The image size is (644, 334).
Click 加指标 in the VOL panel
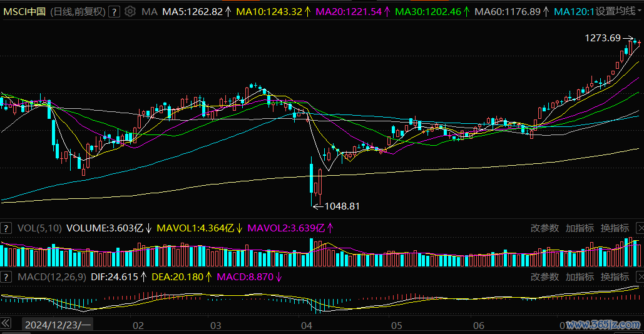580,228
